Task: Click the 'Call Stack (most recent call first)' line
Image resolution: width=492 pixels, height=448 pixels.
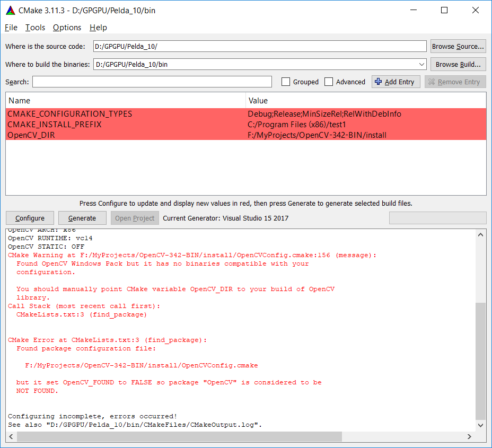Action: [x=84, y=306]
